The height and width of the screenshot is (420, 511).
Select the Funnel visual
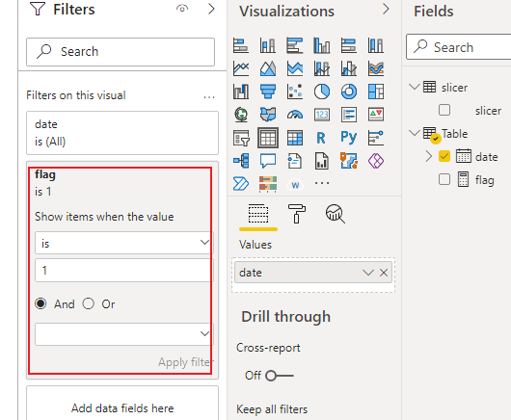point(268,92)
